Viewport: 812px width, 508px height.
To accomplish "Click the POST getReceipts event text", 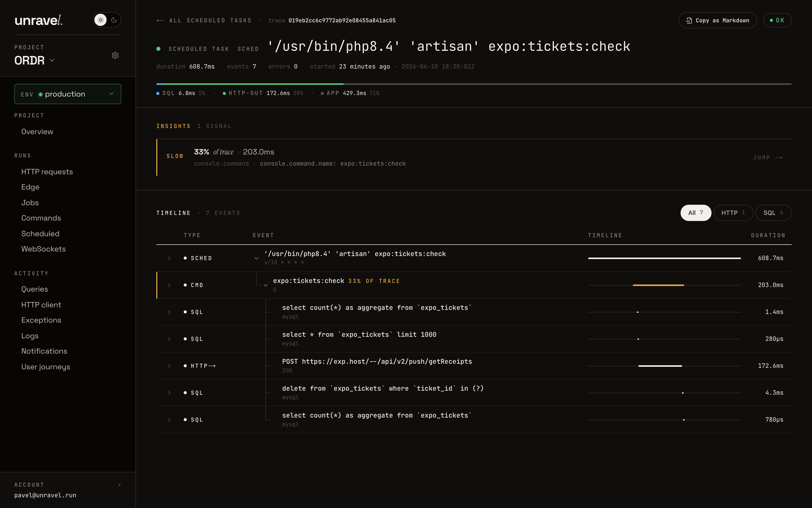I will (377, 361).
